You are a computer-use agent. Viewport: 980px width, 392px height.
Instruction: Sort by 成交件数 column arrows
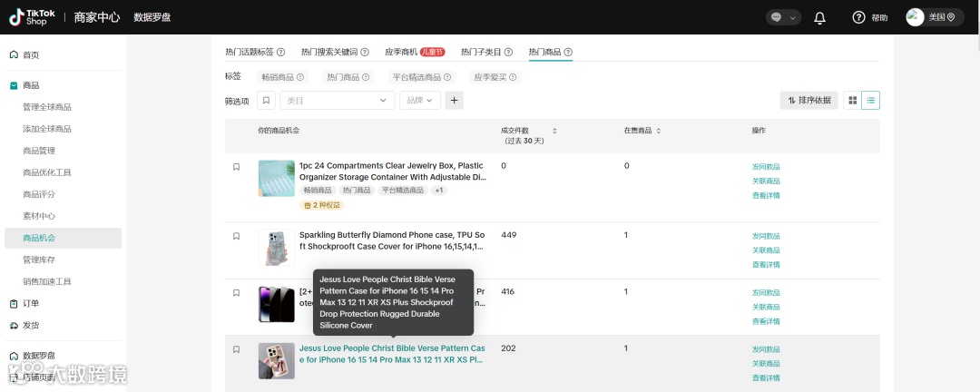[x=554, y=131]
